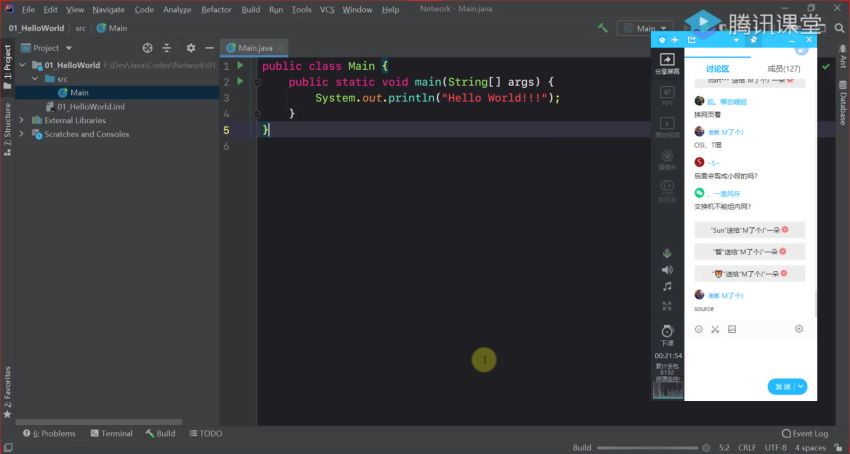Click the inspection green checkmark in editor

pyautogui.click(x=826, y=66)
